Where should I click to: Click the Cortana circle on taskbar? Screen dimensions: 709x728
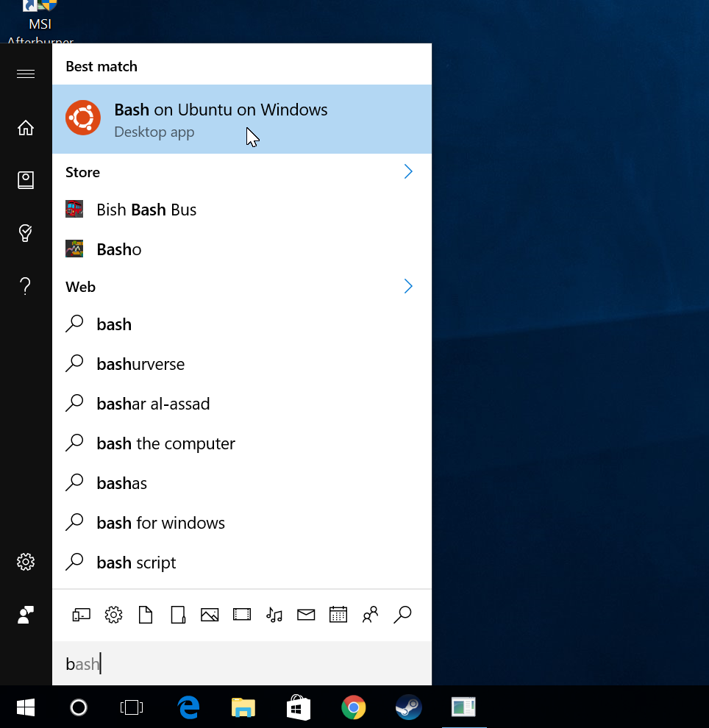tap(79, 707)
